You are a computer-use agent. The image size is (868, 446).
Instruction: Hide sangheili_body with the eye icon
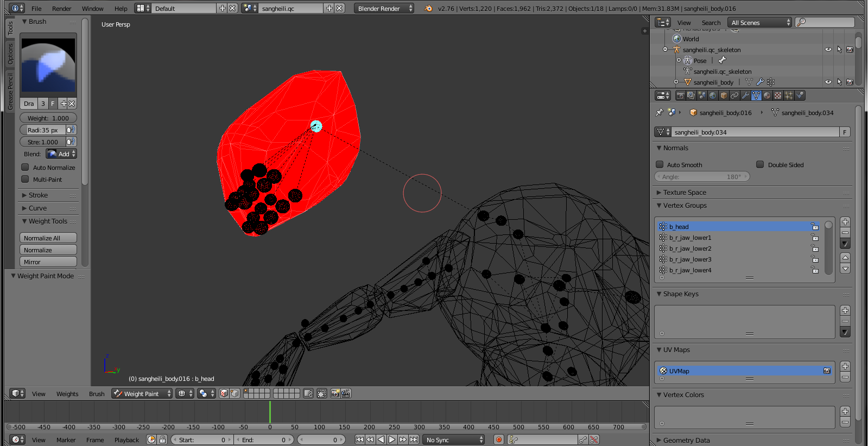(828, 82)
